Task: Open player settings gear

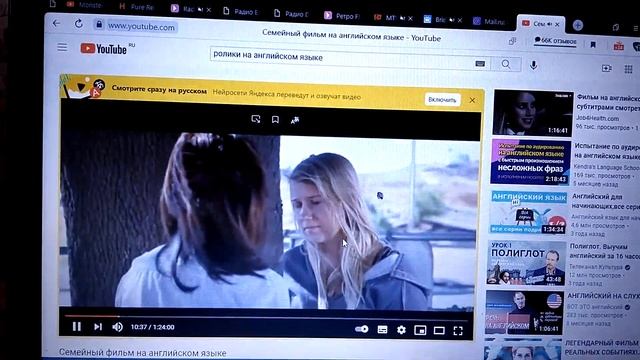Action: (x=401, y=330)
